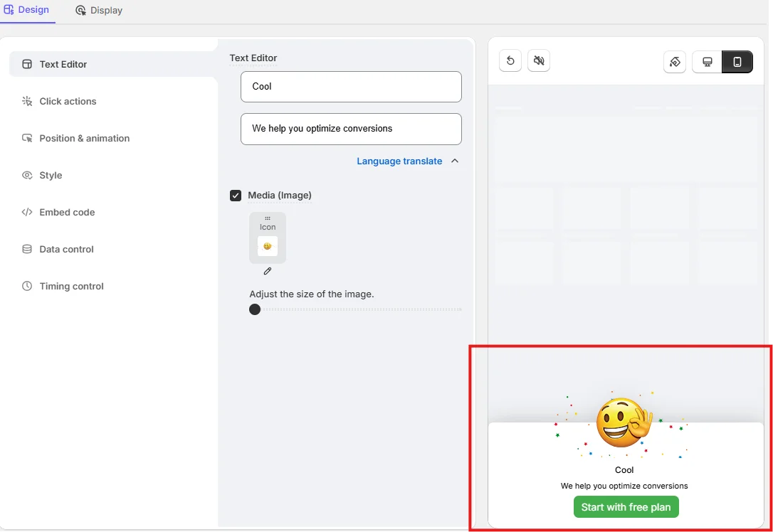Click the drag handle above Icon
This screenshot has width=773, height=532.
pyautogui.click(x=268, y=218)
